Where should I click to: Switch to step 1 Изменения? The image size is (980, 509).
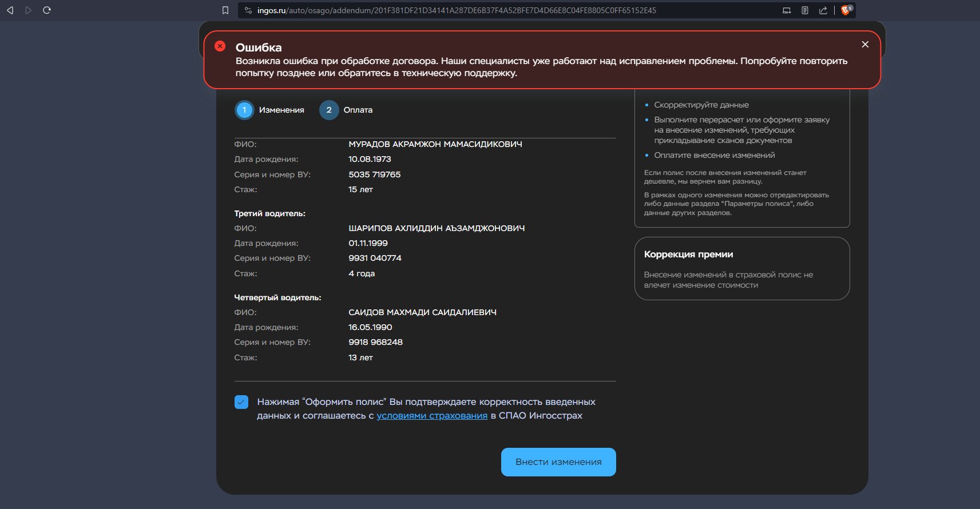244,110
